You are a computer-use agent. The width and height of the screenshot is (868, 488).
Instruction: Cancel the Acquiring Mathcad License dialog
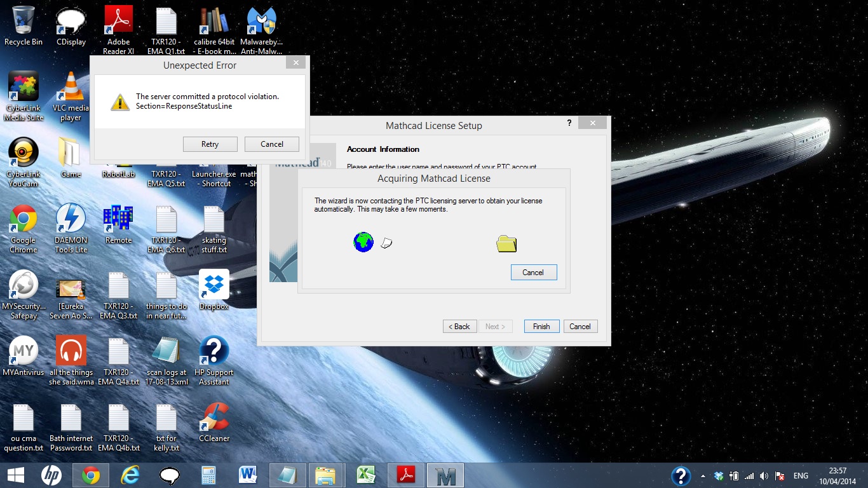534,273
